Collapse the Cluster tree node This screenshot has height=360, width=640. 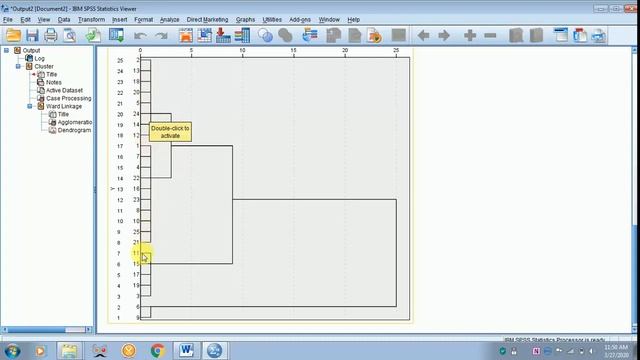18,66
